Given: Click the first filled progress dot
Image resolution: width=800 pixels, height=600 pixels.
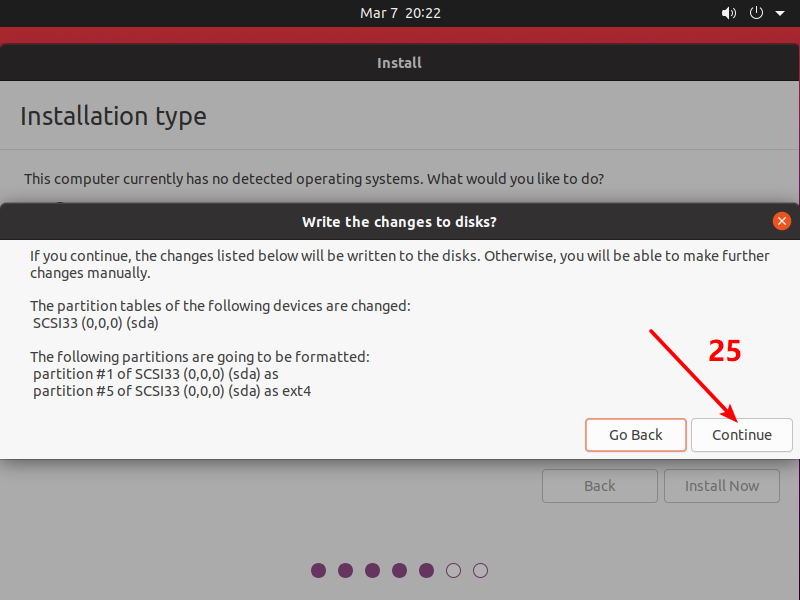Looking at the screenshot, I should pyautogui.click(x=319, y=571).
